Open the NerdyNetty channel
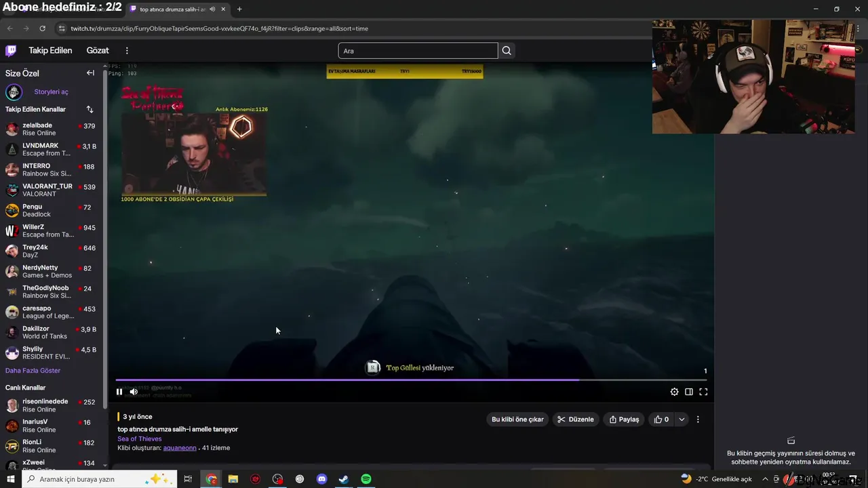Screen dimensions: 868x488 pos(53,271)
